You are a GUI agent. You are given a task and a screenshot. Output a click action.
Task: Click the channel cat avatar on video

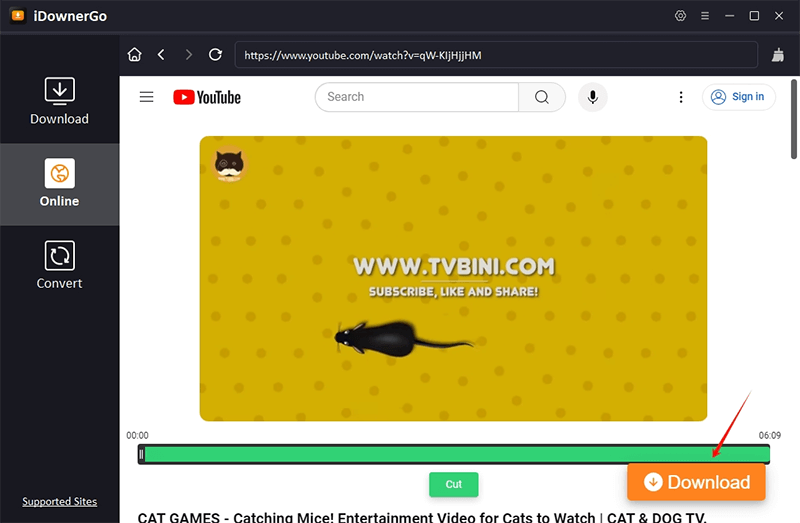(x=229, y=164)
